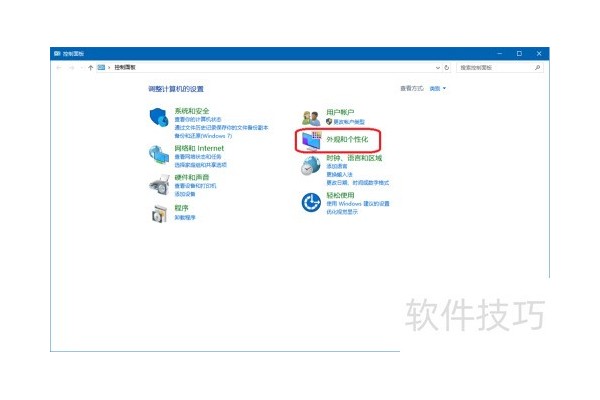Open the 轻松使用 category link
The image size is (600, 400).
coord(340,195)
